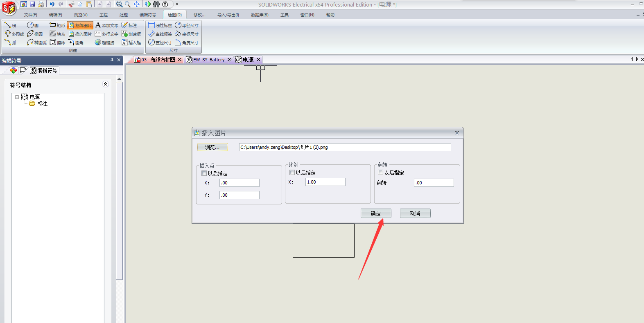Image resolution: width=644 pixels, height=323 pixels.
Task: Click the 比例 scale X field
Action: point(325,182)
